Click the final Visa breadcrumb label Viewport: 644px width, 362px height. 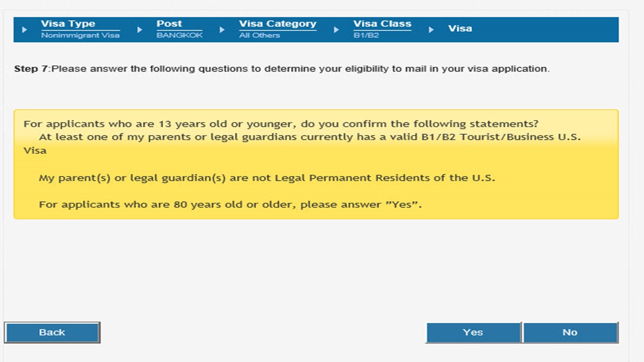tap(460, 28)
